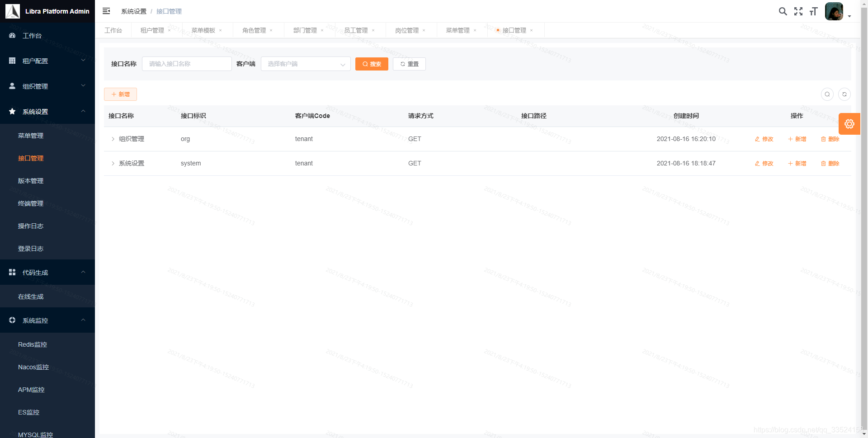The image size is (868, 438).
Task: Open the user avatar dropdown arrow
Action: click(x=849, y=15)
